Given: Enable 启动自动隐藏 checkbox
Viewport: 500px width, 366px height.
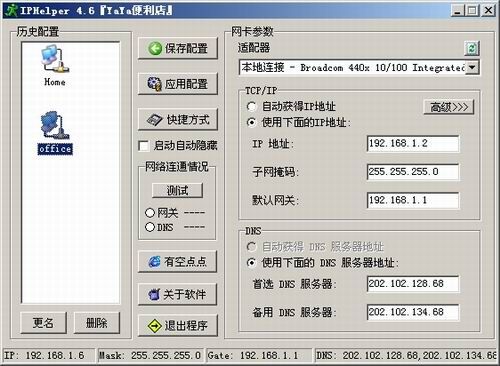Looking at the screenshot, I should [144, 146].
